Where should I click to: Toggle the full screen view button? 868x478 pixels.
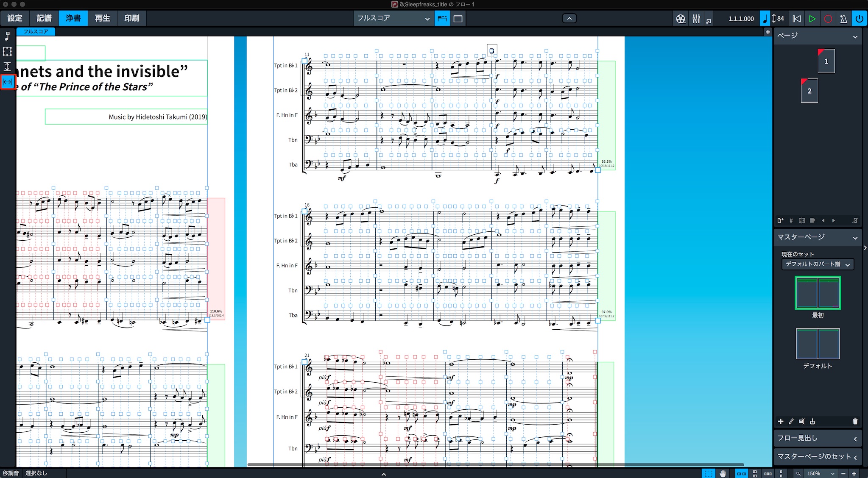click(458, 19)
